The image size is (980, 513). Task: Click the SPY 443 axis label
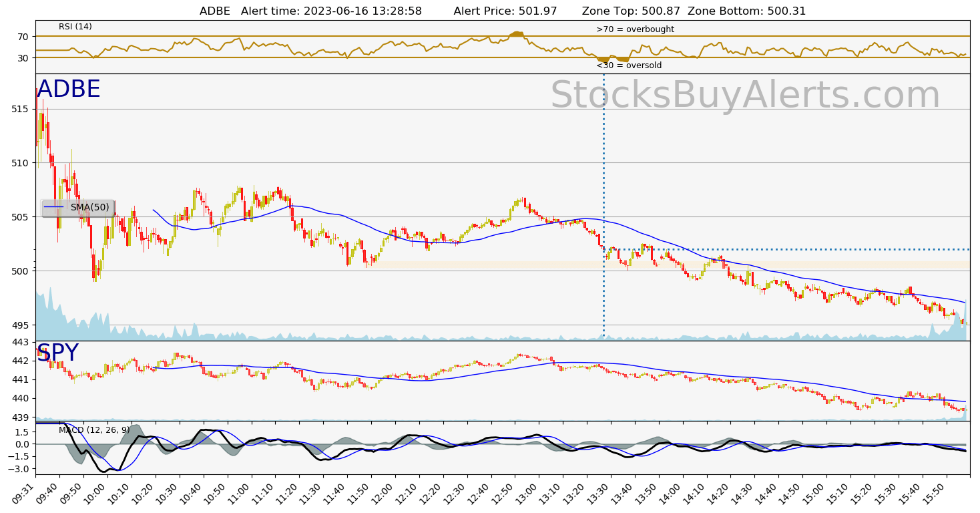21,343
